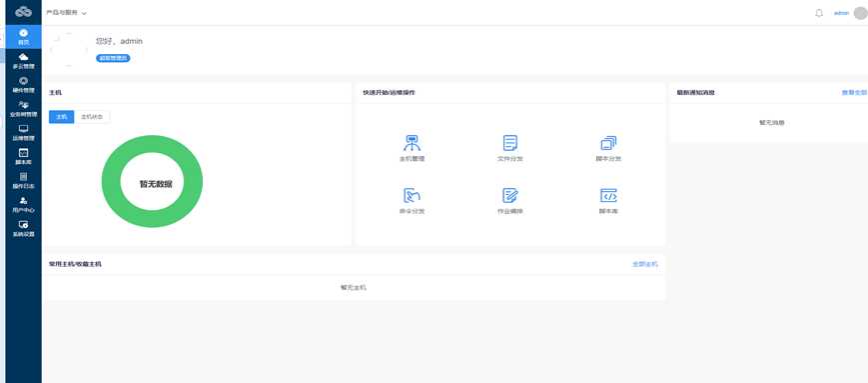Launch the 脚本库 quick action with code icon
Image resolution: width=868 pixels, height=383 pixels.
point(608,201)
